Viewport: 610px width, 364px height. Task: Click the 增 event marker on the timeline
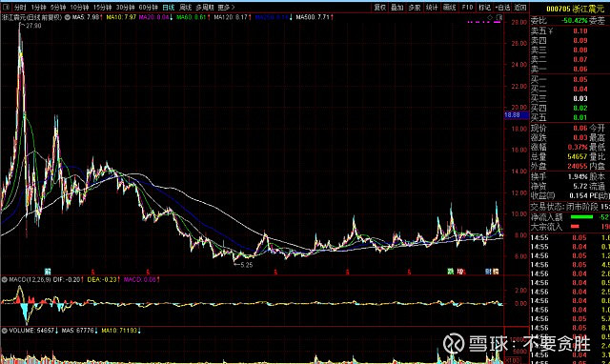(x=460, y=272)
